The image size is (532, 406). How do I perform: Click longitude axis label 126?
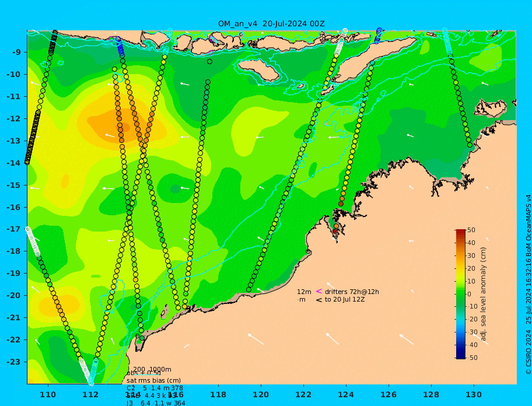coord(388,394)
